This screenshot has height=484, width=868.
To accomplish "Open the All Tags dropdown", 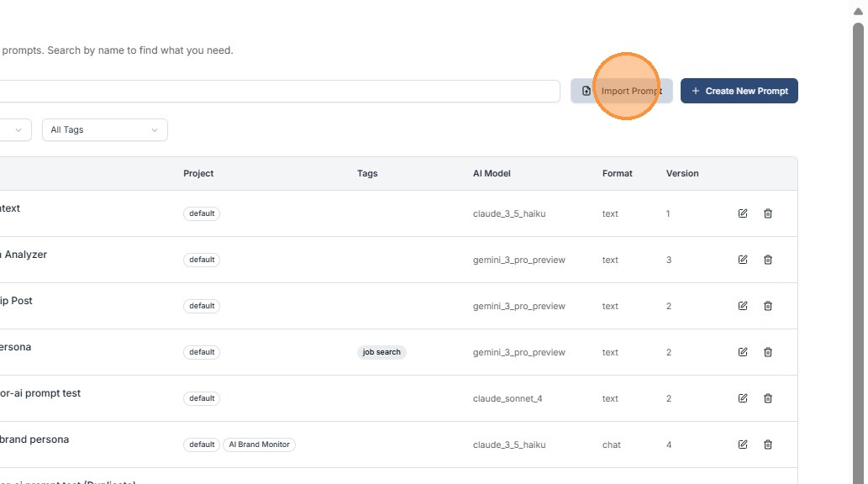I will point(104,130).
